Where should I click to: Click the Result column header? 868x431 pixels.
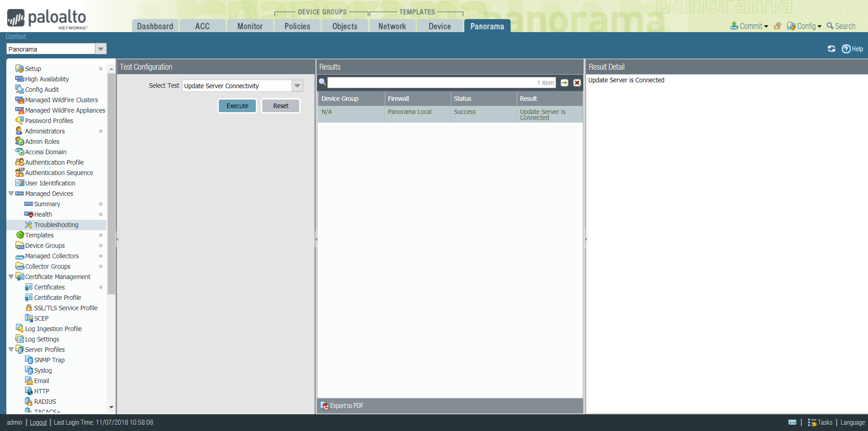pyautogui.click(x=550, y=99)
